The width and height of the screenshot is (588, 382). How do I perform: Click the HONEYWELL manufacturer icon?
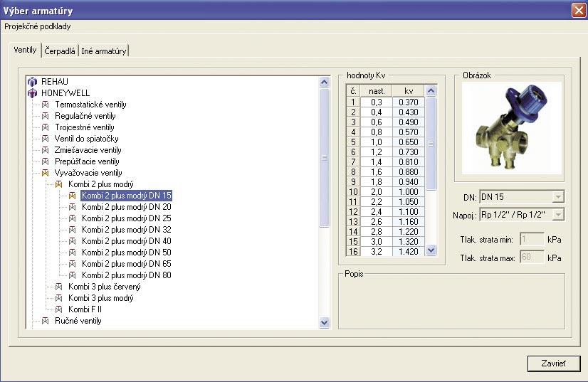pyautogui.click(x=33, y=93)
